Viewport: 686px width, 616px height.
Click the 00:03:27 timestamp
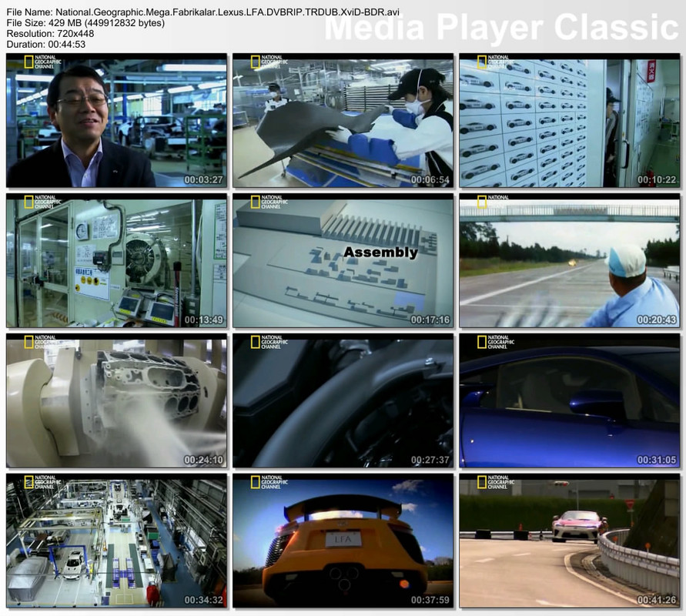click(203, 180)
